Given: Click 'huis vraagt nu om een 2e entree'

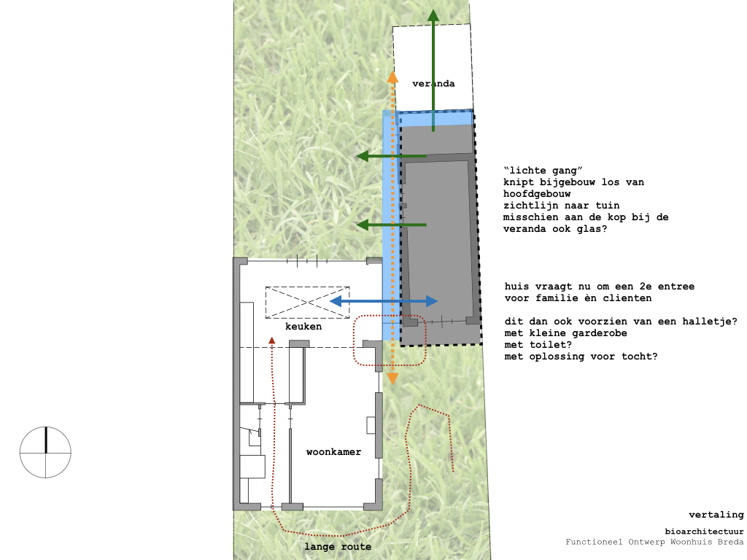Looking at the screenshot, I should pos(600,286).
